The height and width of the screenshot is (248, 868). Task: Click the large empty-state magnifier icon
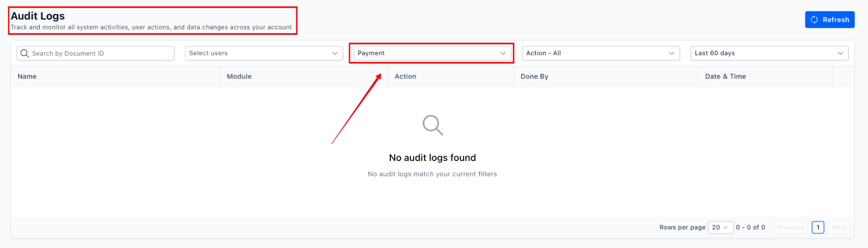click(x=432, y=125)
